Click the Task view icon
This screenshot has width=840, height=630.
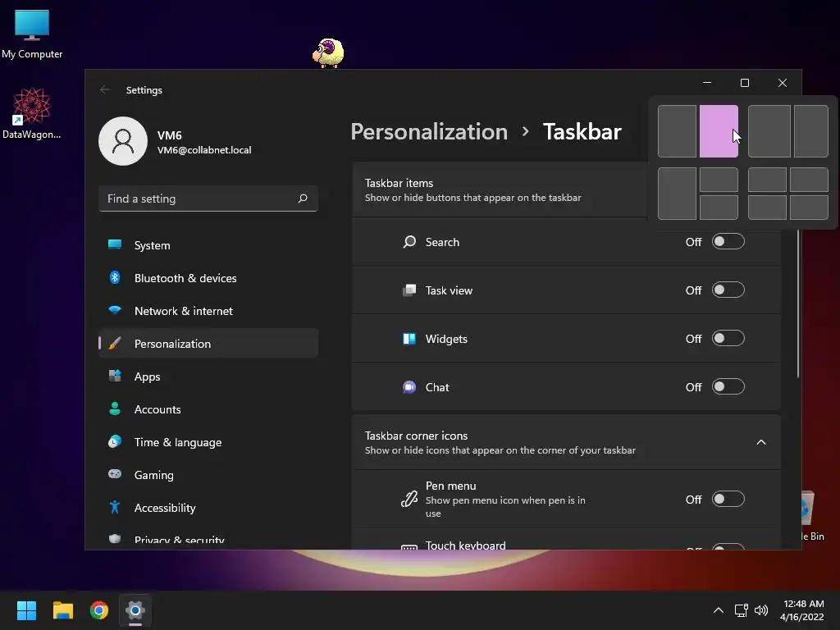coord(409,290)
